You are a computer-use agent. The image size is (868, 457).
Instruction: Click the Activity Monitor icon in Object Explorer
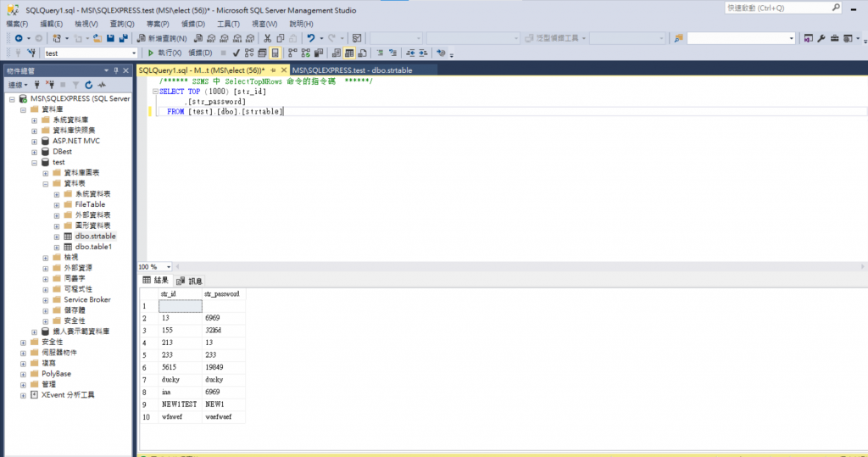click(x=102, y=85)
